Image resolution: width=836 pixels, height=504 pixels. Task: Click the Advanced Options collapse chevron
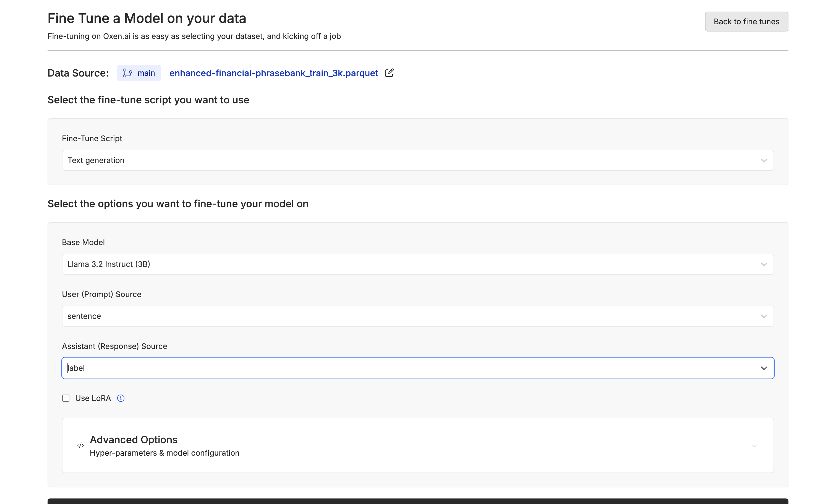coord(754,446)
